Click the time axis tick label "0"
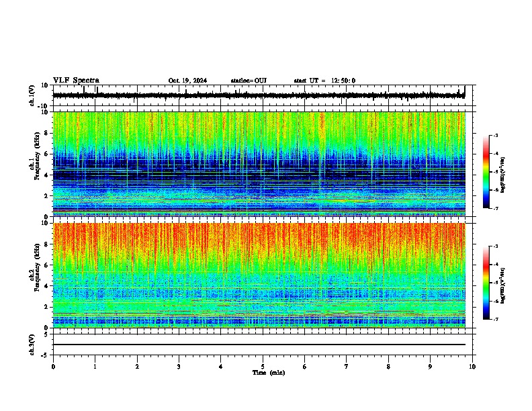This screenshot has width=532, height=411. coord(53,367)
